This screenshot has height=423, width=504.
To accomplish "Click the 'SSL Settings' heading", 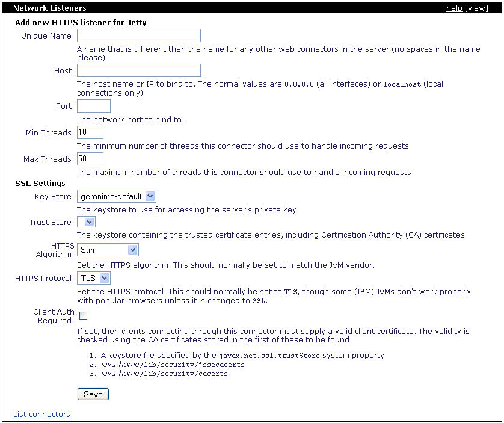I will point(40,183).
